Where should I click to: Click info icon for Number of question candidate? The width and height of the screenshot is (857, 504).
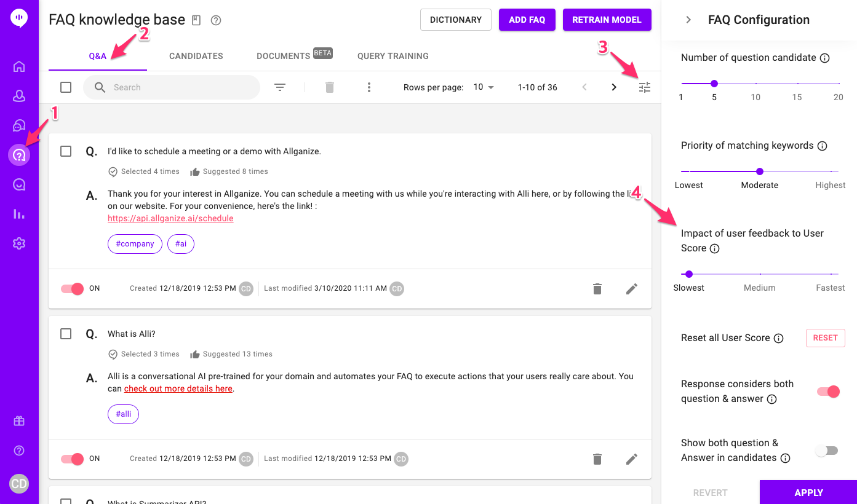click(x=826, y=58)
